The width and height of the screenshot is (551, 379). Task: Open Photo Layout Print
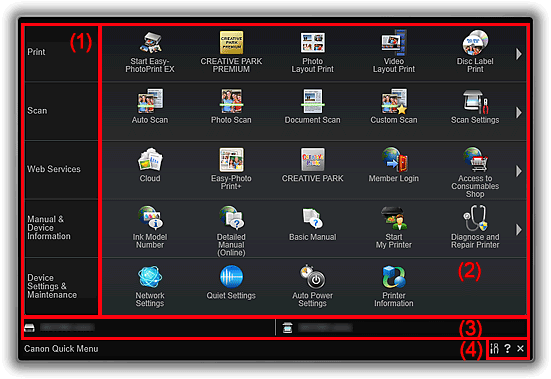point(312,52)
